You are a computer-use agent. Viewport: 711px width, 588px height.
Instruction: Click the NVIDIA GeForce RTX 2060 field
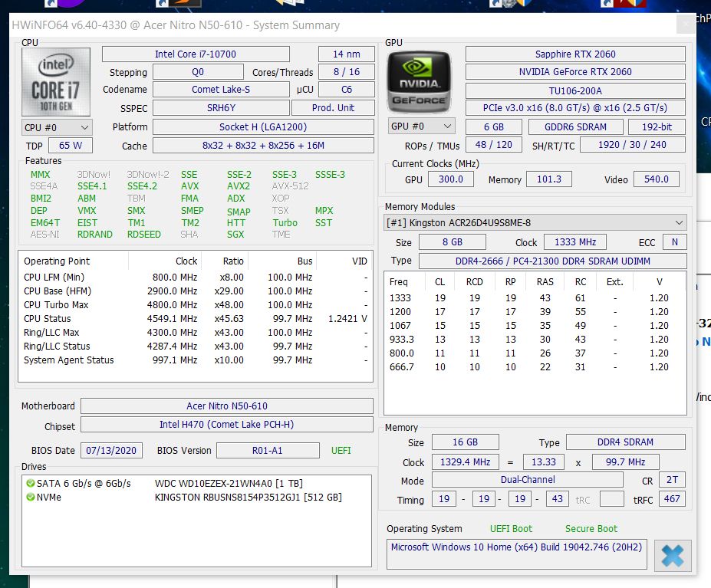click(x=575, y=71)
